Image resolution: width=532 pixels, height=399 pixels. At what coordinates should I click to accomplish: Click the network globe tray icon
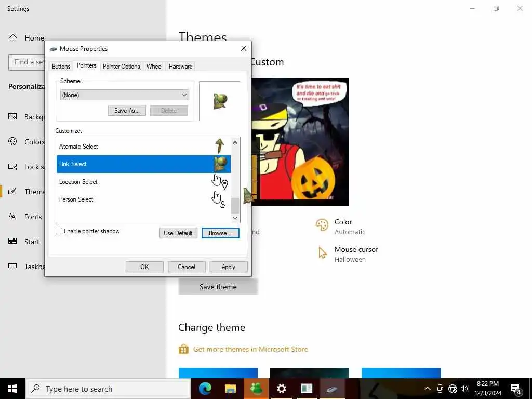453,389
